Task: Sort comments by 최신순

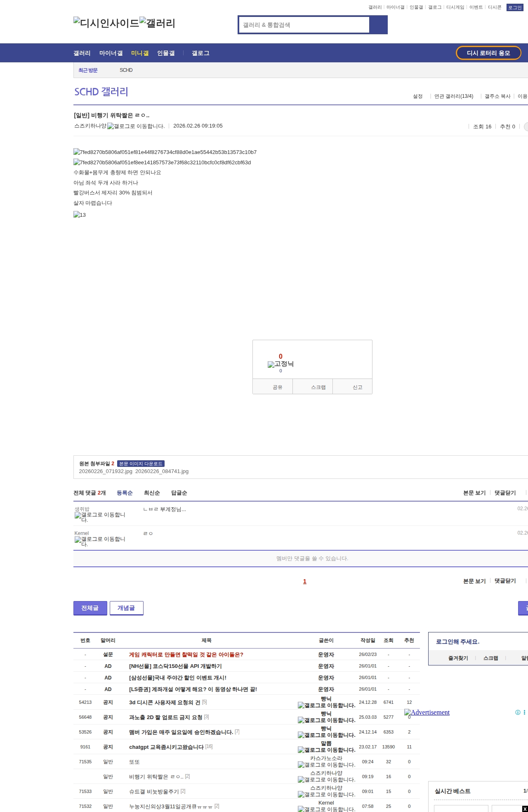Action: pos(152,493)
